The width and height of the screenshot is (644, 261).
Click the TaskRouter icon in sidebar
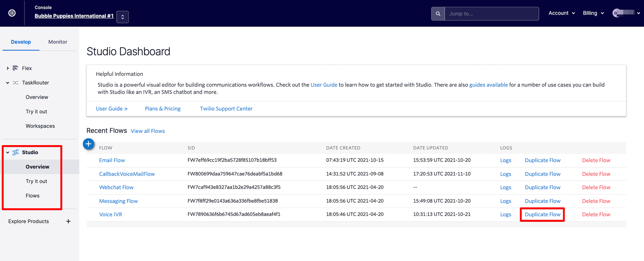point(15,83)
